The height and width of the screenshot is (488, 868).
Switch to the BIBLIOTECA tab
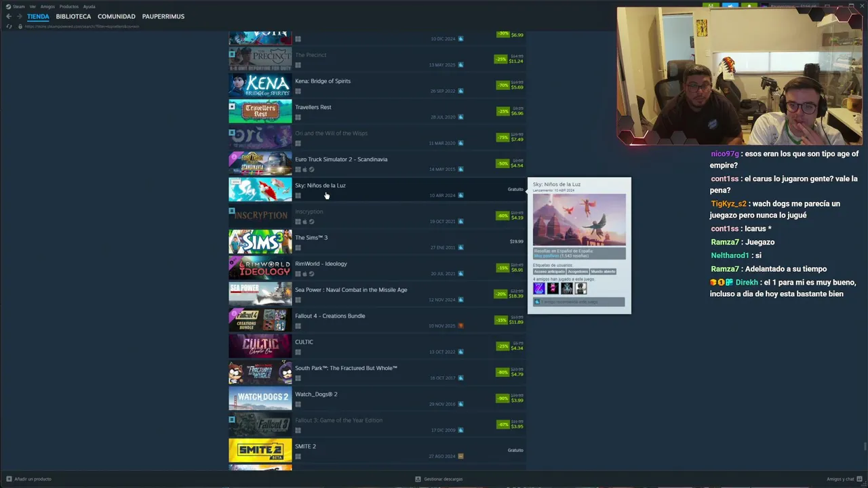click(x=73, y=16)
